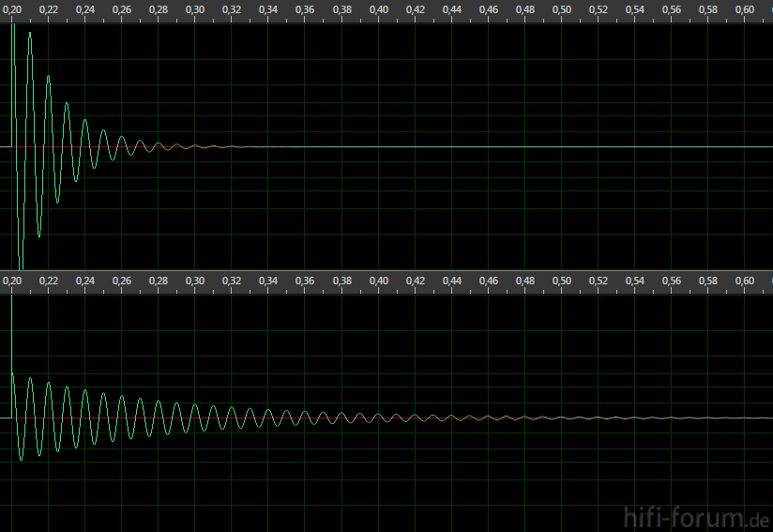773x532 pixels.
Task: Select 0,22 on the lower time ruler
Action: tap(49, 281)
